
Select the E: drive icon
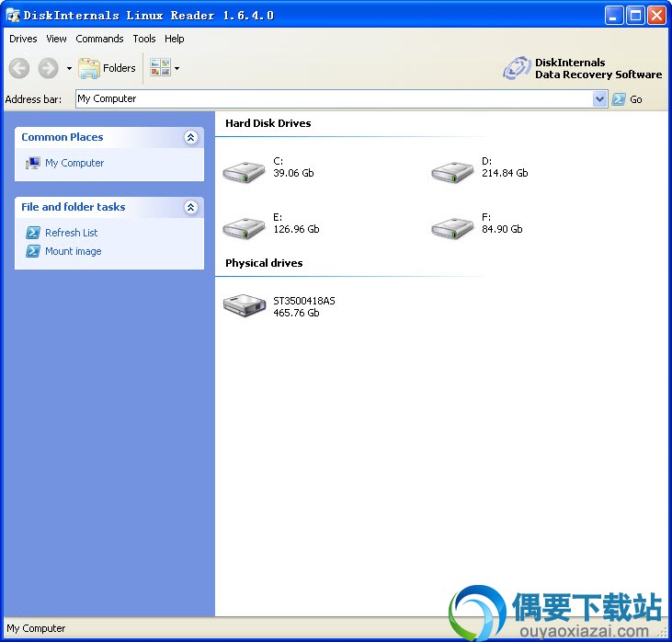244,228
